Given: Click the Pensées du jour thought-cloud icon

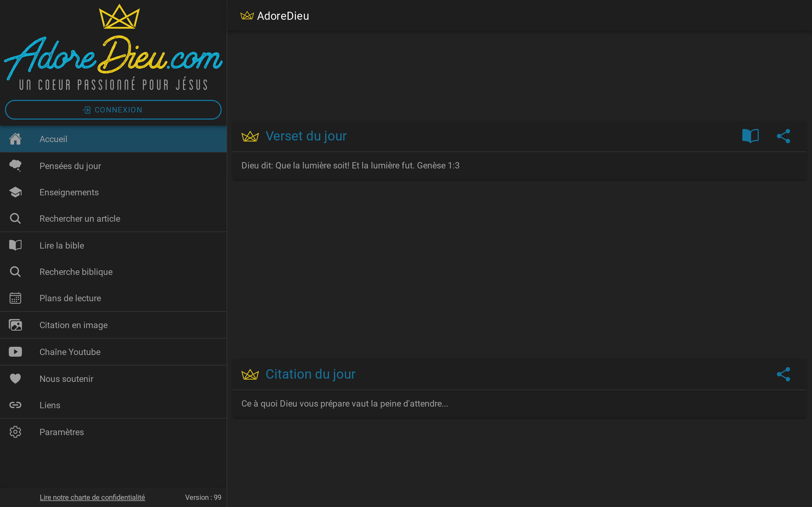Looking at the screenshot, I should 15,166.
